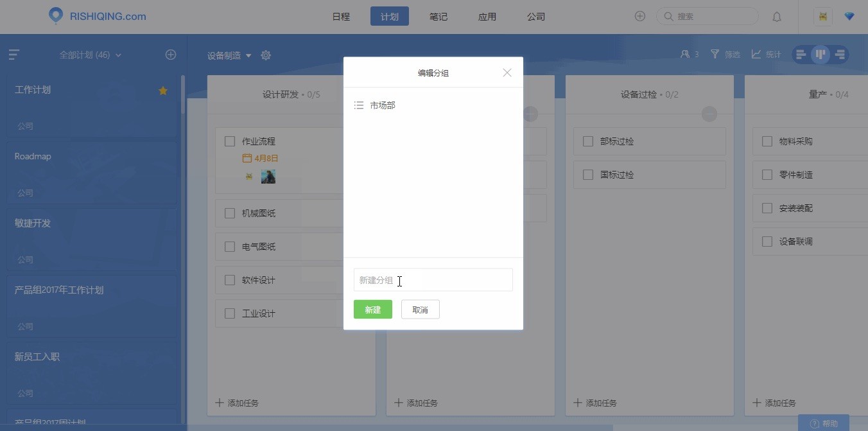Click the 4月8日 due date
Screen dimensions: 868x431
click(x=266, y=158)
